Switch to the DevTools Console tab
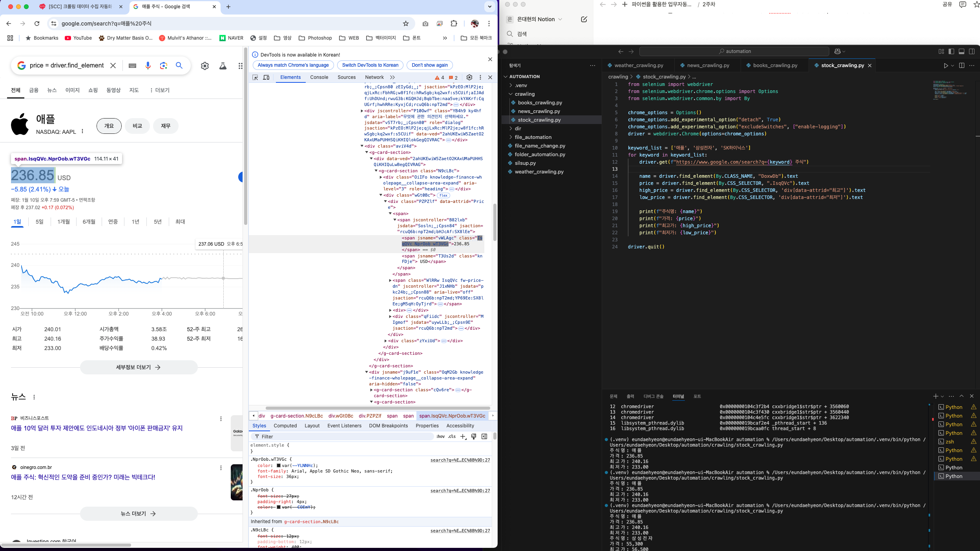This screenshot has width=980, height=551. pyautogui.click(x=319, y=77)
